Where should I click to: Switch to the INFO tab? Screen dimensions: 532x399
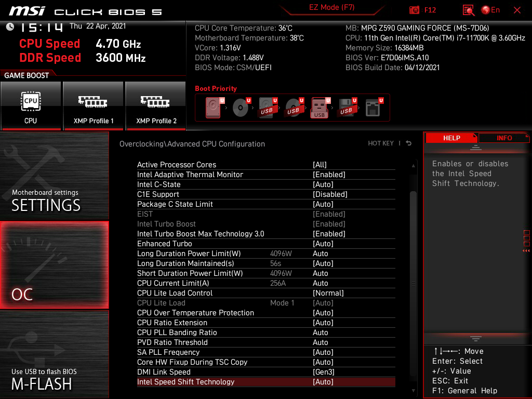pyautogui.click(x=504, y=138)
